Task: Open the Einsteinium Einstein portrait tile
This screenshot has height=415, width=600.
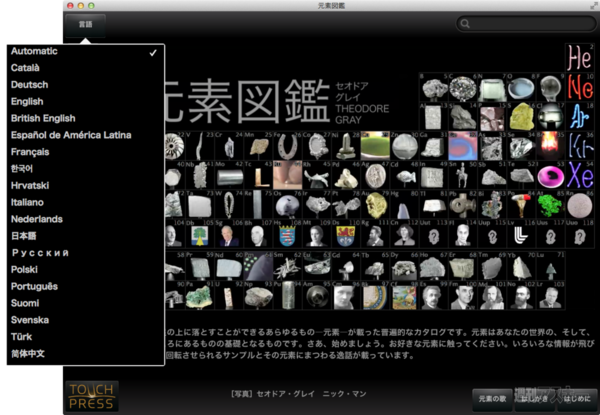Action: [x=434, y=296]
